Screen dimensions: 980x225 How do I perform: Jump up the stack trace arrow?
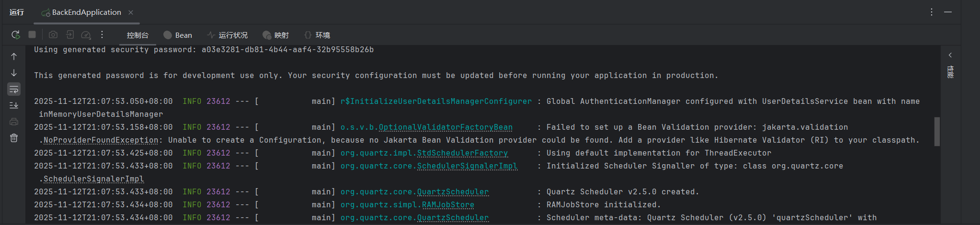pyautogui.click(x=14, y=56)
